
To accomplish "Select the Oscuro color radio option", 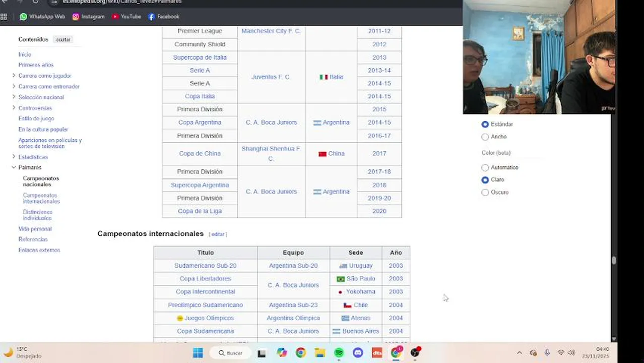I will click(485, 192).
